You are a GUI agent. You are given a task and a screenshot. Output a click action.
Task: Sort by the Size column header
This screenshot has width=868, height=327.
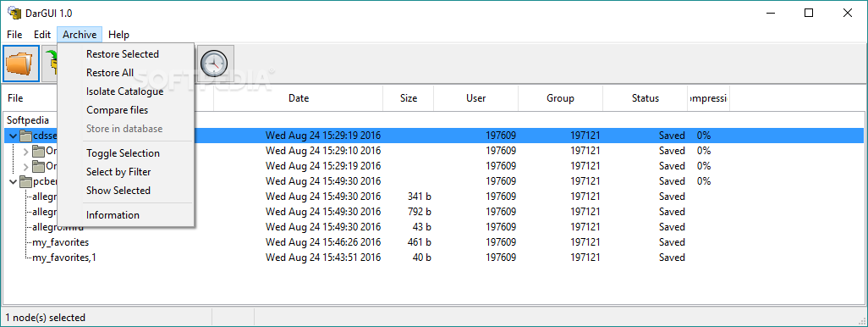[409, 98]
